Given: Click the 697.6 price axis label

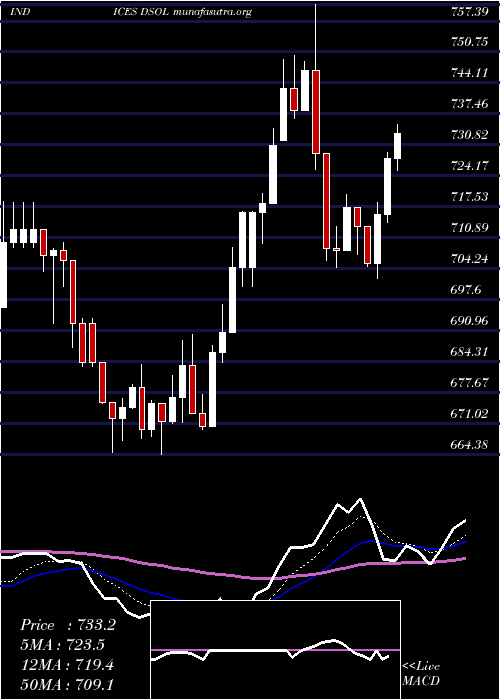Looking at the screenshot, I should (x=466, y=290).
